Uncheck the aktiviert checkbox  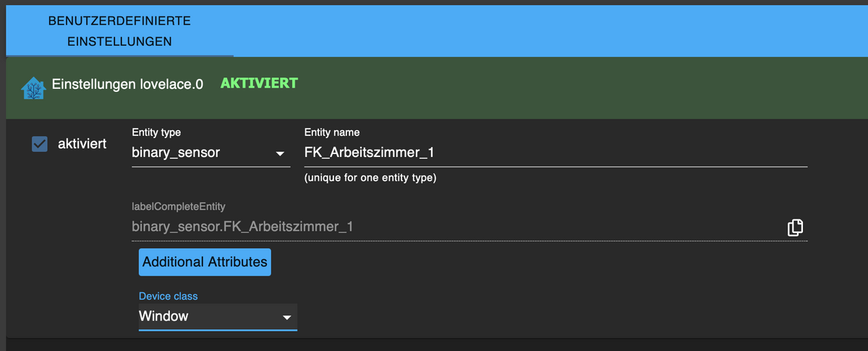point(40,145)
